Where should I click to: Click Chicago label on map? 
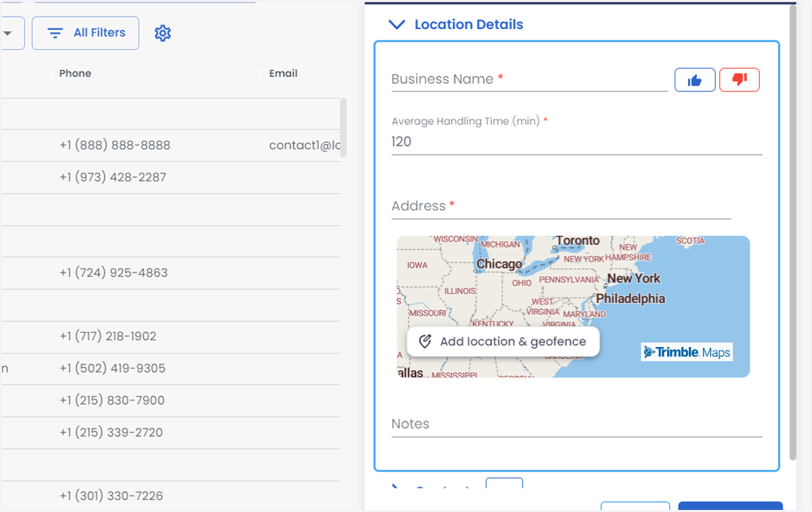pos(499,264)
